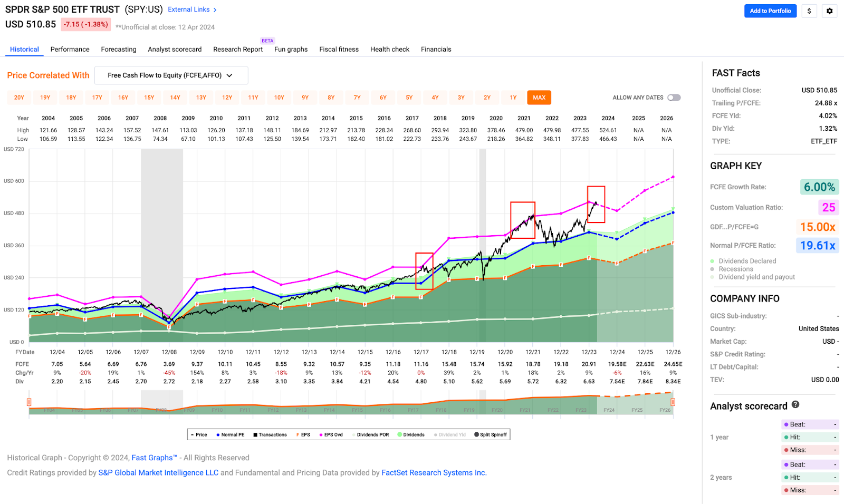Select the 10Y time range button
Image resolution: width=844 pixels, height=504 pixels.
tap(279, 98)
